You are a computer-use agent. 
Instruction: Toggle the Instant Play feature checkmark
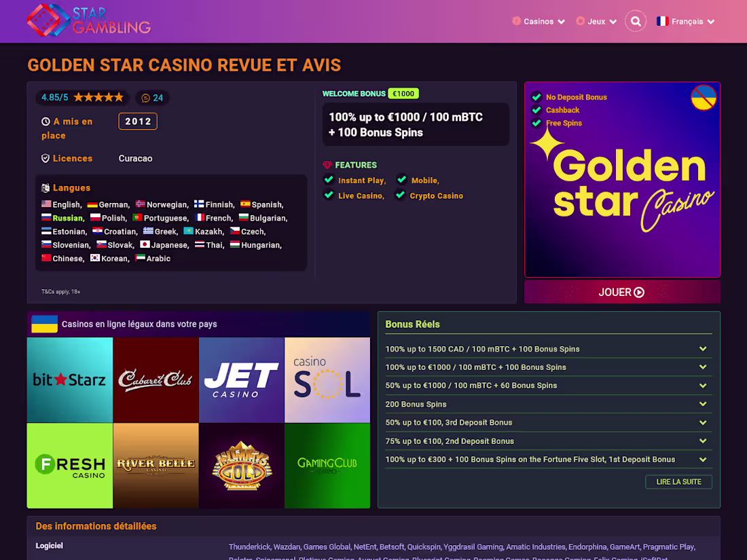329,180
